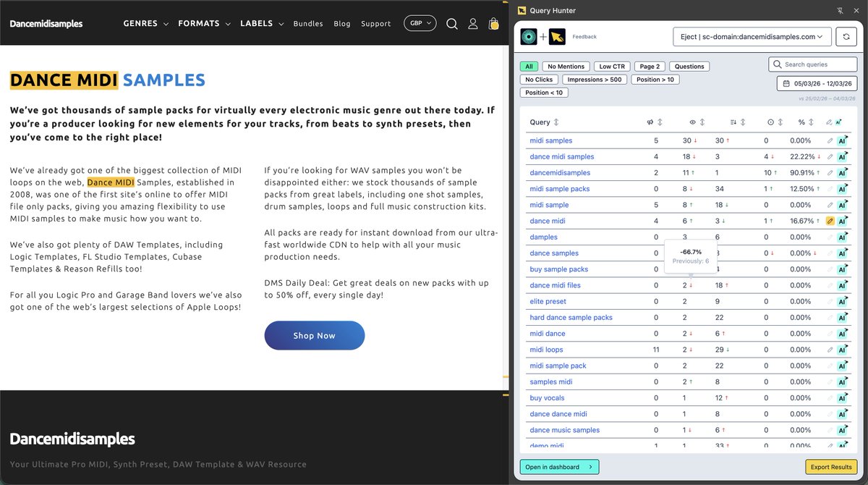868x485 pixels.
Task: Click the yellow cursor Query Hunter logo
Action: coord(557,37)
